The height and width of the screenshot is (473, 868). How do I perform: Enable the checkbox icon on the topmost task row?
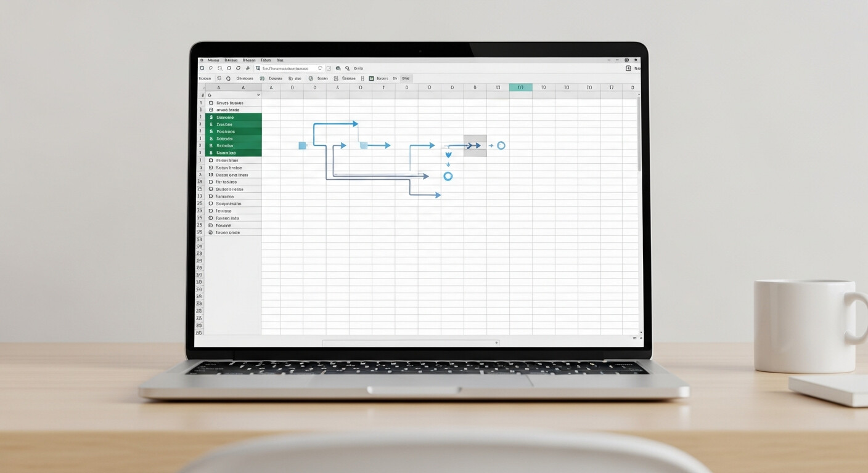[x=210, y=103]
